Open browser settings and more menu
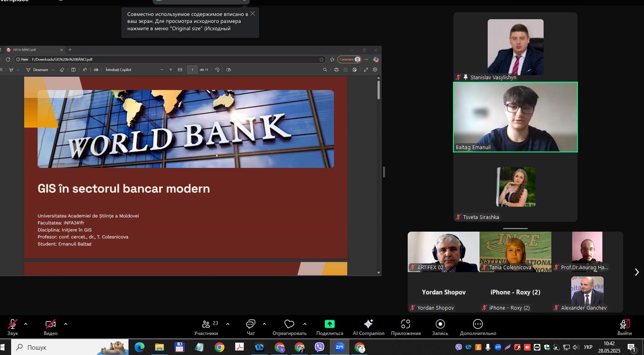The height and width of the screenshot is (355, 644). (x=366, y=60)
